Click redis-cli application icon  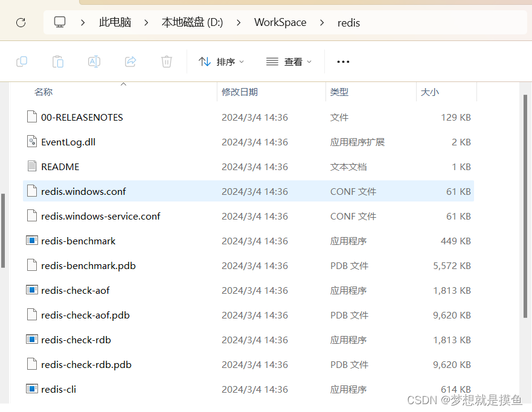pos(32,388)
